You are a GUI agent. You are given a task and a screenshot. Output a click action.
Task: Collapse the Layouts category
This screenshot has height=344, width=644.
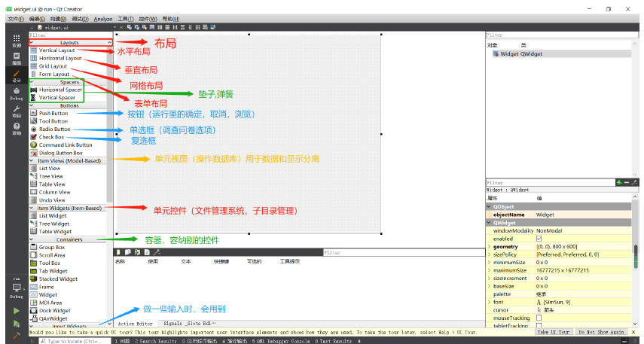(32, 42)
